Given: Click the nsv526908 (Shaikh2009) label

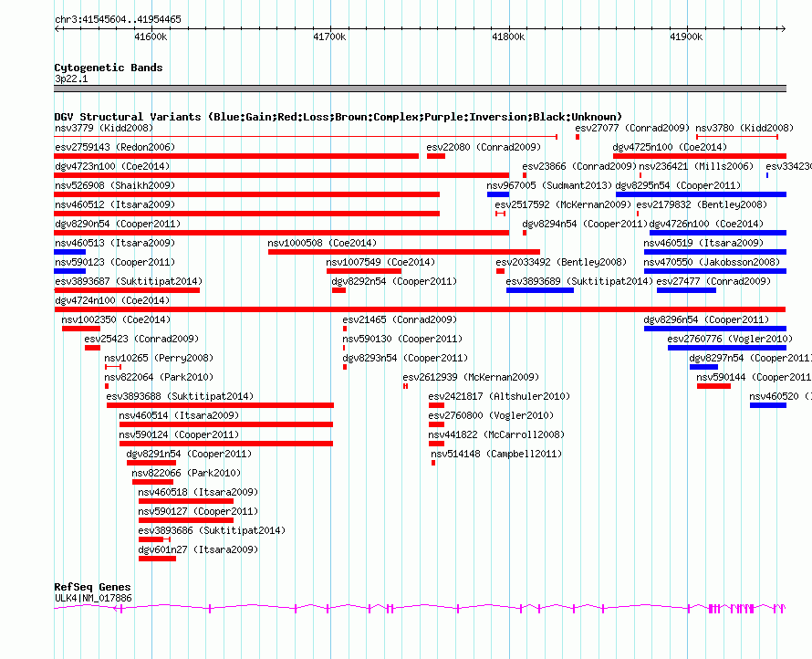Looking at the screenshot, I should (115, 185).
